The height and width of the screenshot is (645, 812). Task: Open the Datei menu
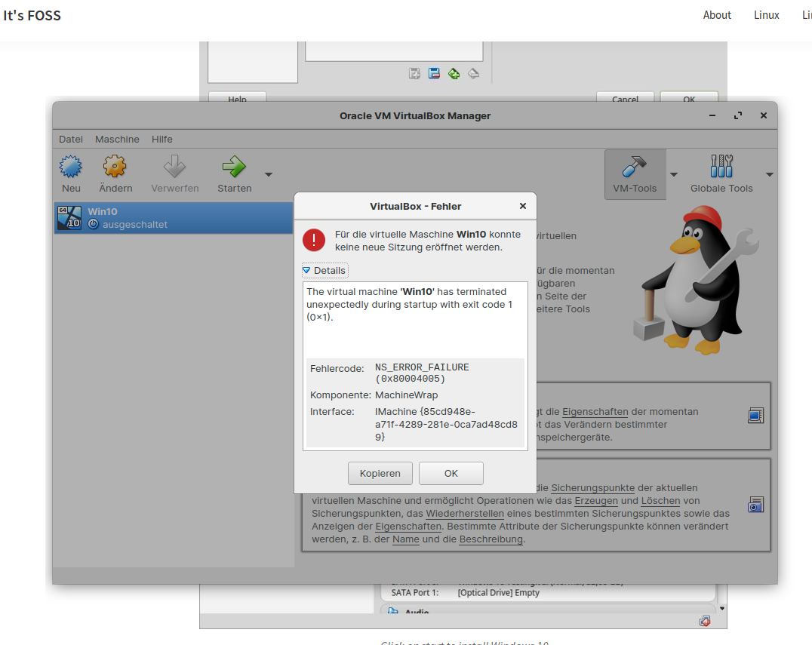pos(71,139)
